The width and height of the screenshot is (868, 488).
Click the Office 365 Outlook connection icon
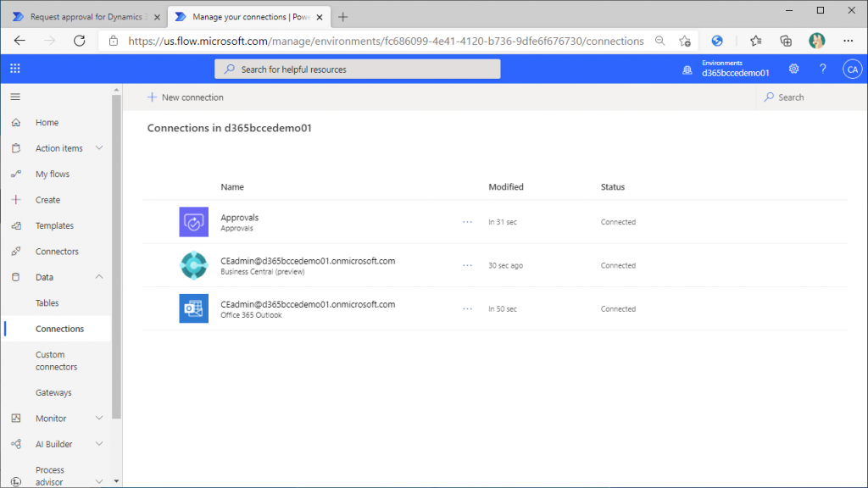coord(194,308)
